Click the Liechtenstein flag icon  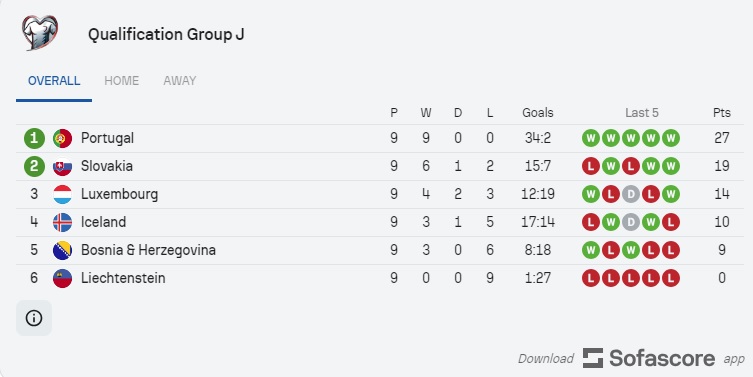(x=62, y=278)
